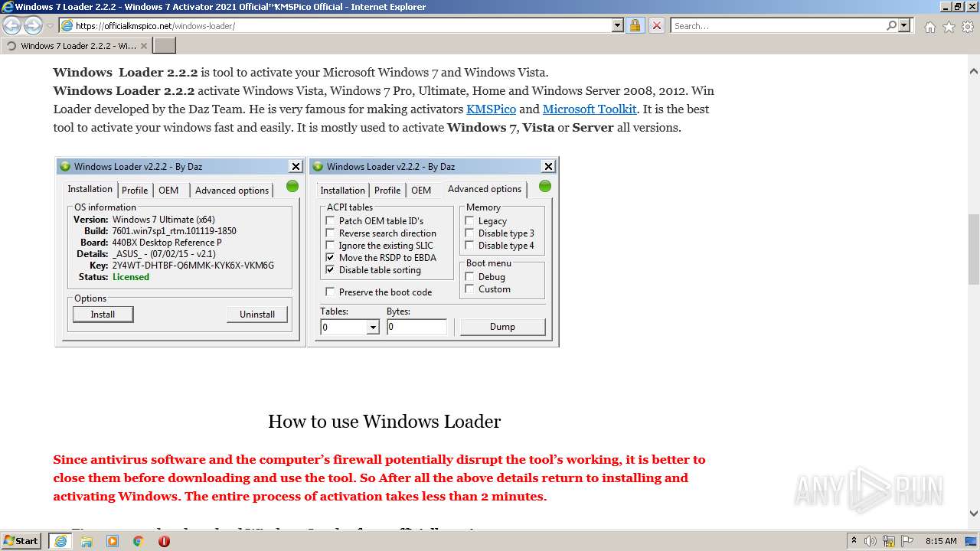
Task: Click the Uninstall button in screenshot
Action: [257, 314]
